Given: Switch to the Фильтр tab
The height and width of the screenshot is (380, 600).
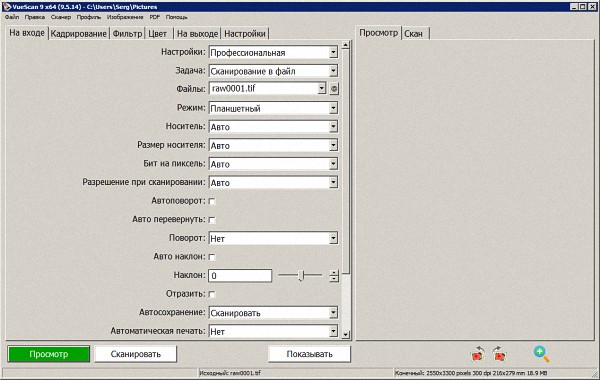Looking at the screenshot, I should pos(127,34).
